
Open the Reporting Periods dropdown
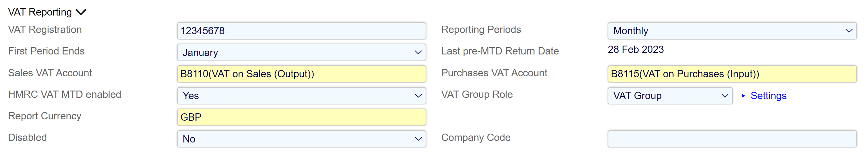[732, 31]
